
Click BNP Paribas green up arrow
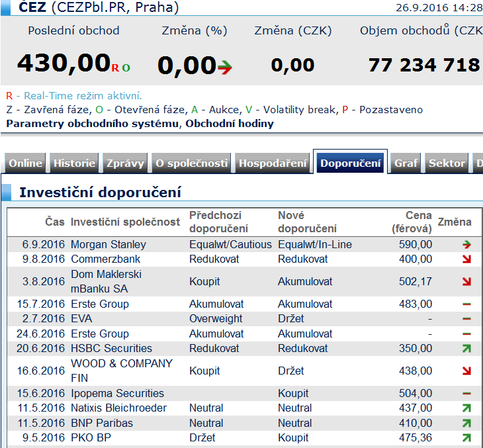[466, 424]
